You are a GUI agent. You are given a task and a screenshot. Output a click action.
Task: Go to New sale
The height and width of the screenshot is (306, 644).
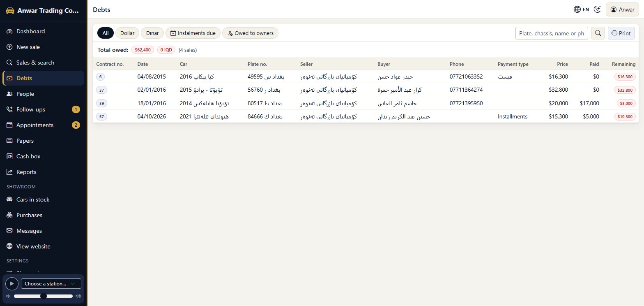pyautogui.click(x=44, y=47)
